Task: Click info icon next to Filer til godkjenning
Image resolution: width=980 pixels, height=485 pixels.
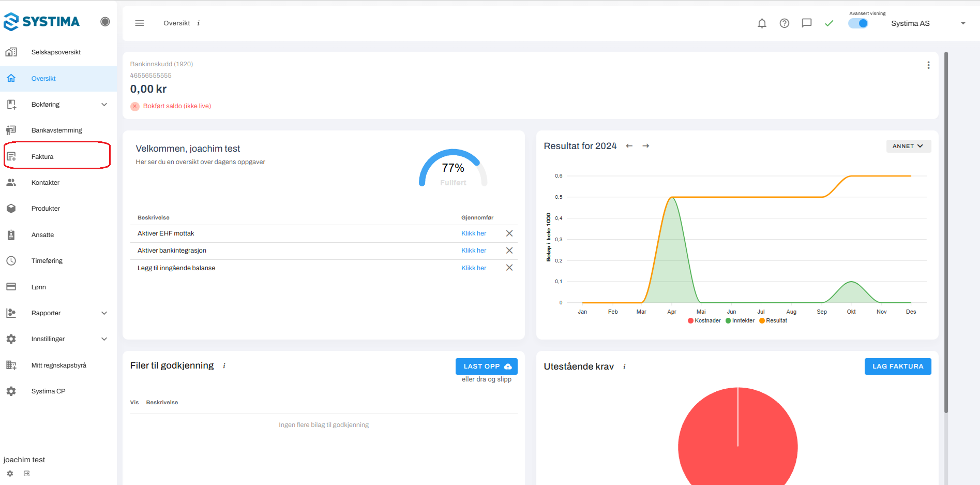Action: [x=224, y=366]
